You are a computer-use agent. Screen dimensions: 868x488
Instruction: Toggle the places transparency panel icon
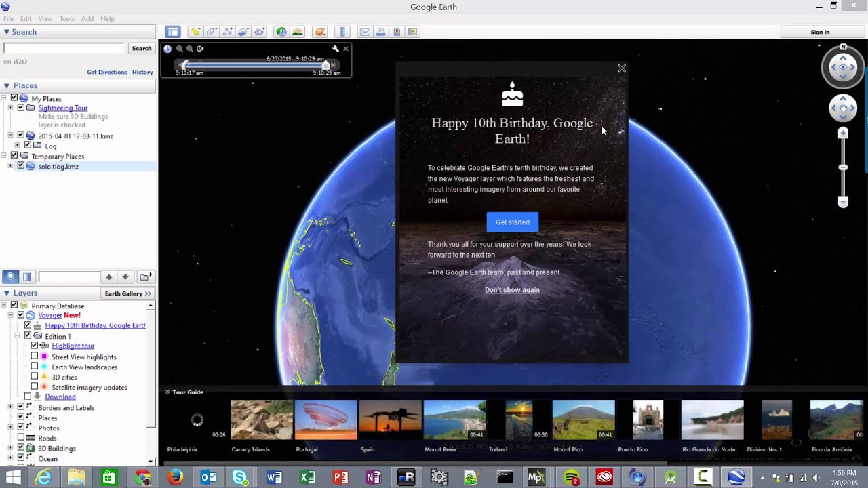pos(27,277)
